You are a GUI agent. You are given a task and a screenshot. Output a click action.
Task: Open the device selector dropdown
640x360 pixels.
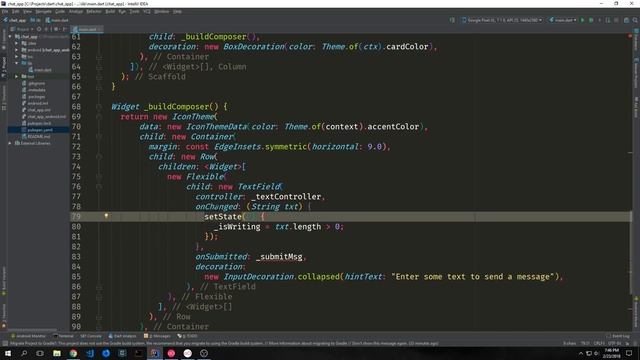503,20
